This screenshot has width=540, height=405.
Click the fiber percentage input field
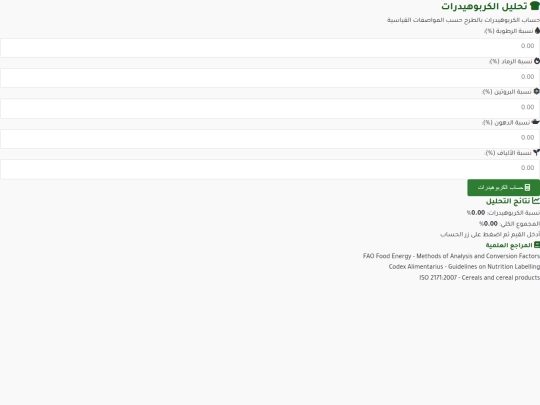[x=270, y=169]
